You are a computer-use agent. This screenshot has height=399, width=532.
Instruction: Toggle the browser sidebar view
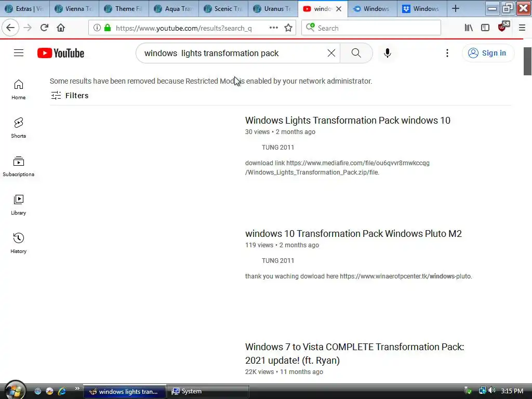485,28
